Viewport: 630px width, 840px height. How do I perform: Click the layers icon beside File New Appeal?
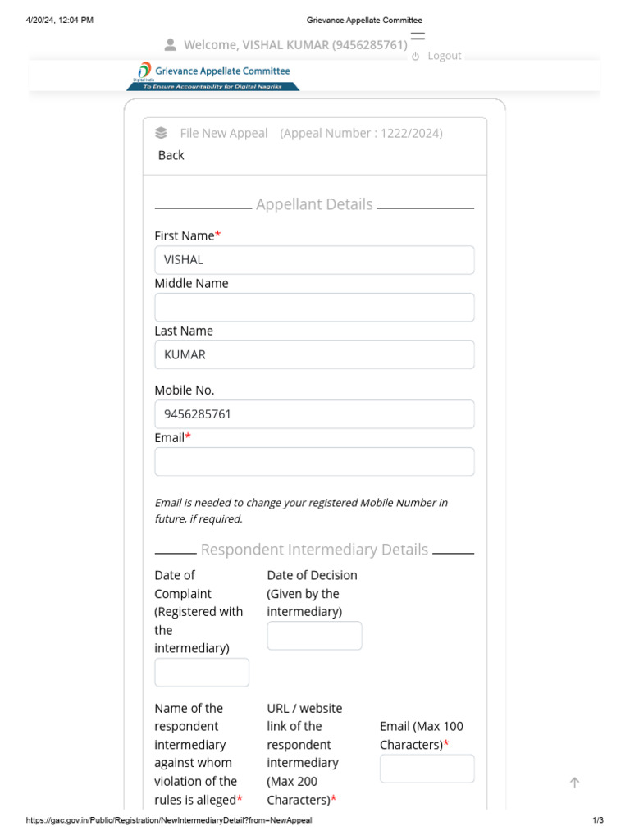click(x=161, y=133)
